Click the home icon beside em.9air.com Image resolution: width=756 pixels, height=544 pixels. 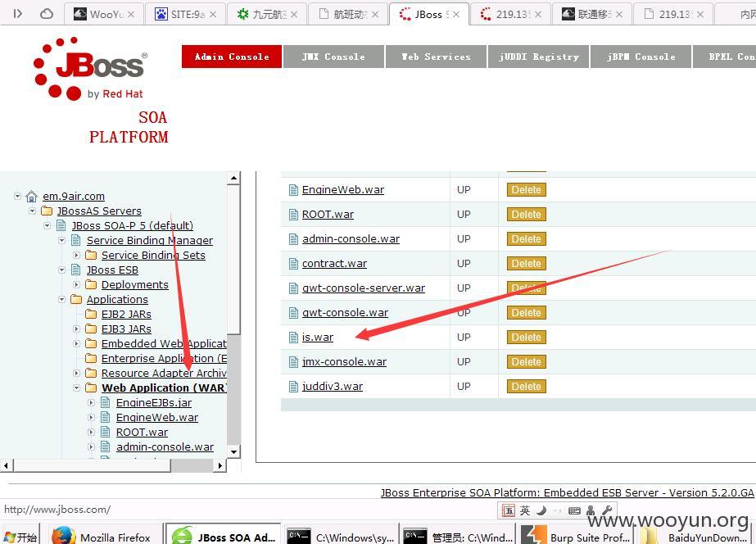(31, 197)
